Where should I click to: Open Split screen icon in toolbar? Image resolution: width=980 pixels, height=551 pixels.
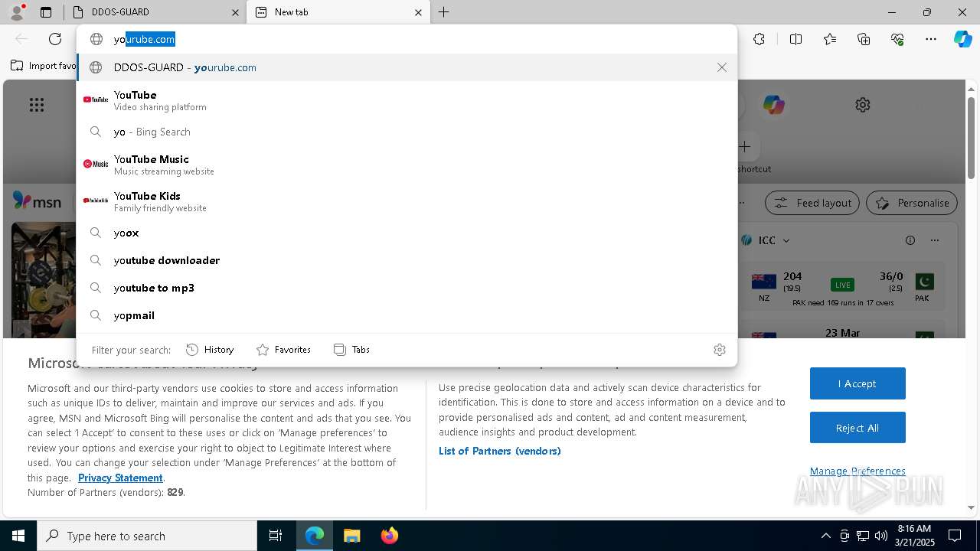pyautogui.click(x=795, y=39)
